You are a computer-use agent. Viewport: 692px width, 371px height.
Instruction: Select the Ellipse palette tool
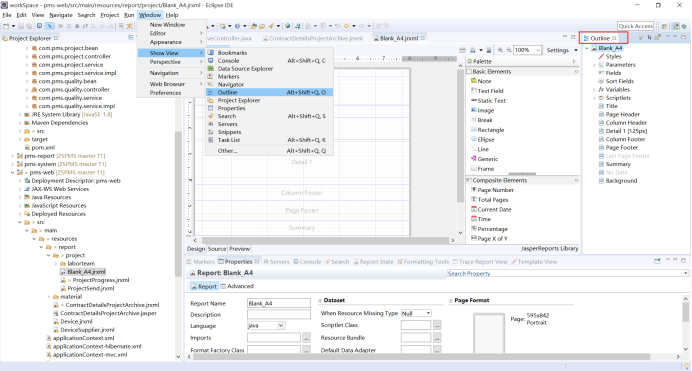482,139
